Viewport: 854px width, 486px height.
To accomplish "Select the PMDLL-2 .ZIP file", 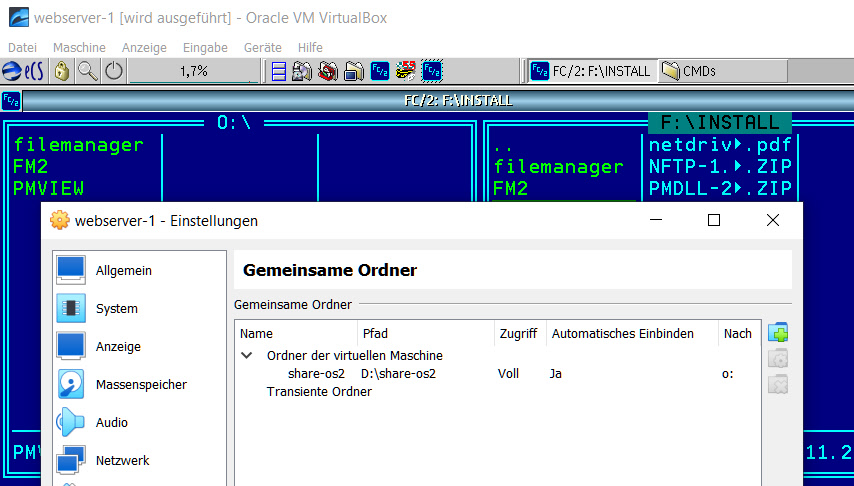I will (719, 189).
